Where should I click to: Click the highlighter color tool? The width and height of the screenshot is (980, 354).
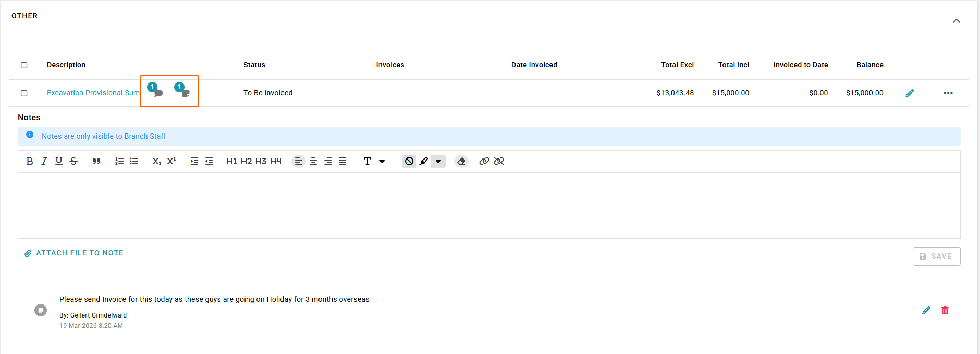(x=424, y=161)
